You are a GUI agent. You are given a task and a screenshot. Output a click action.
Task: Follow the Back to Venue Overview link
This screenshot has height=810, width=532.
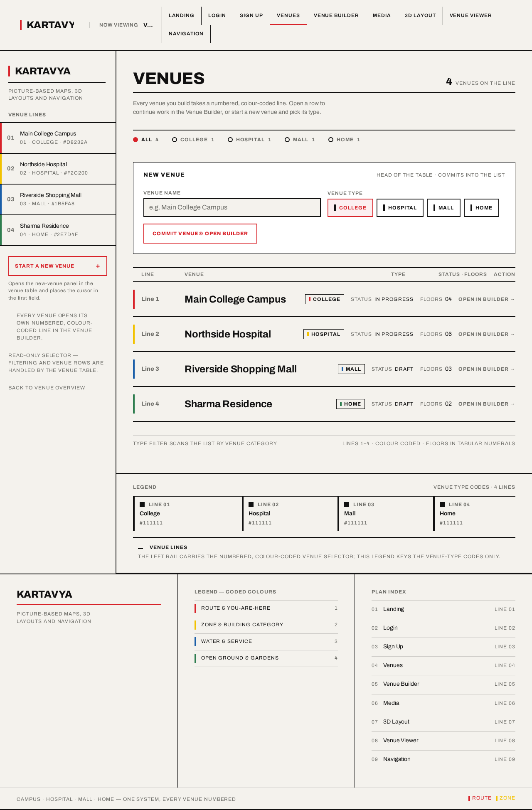click(x=47, y=388)
